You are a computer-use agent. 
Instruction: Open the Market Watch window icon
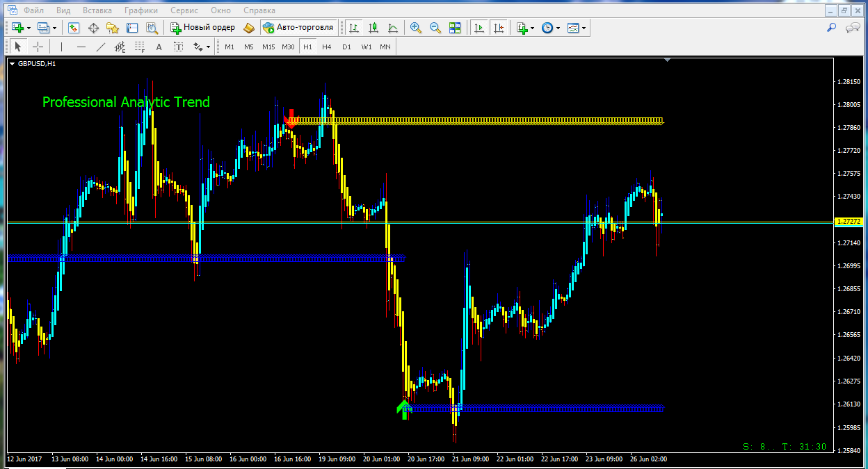(x=74, y=28)
